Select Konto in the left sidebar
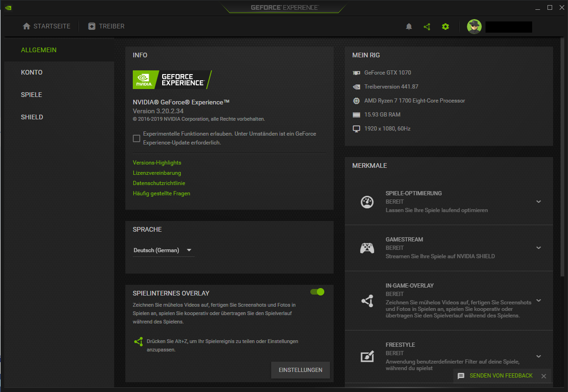 pos(32,72)
